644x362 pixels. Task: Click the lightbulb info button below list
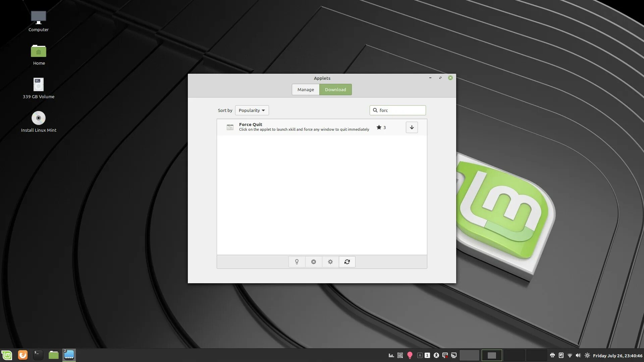point(297,262)
